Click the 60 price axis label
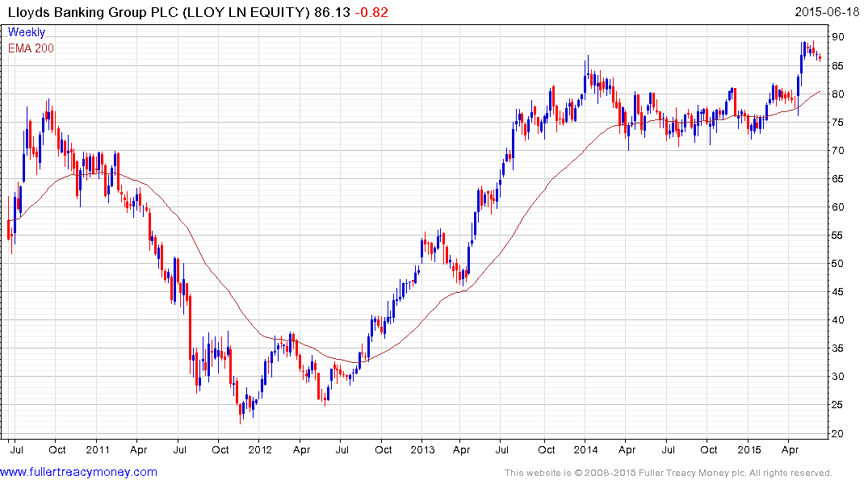This screenshot has width=868, height=484. pos(837,207)
